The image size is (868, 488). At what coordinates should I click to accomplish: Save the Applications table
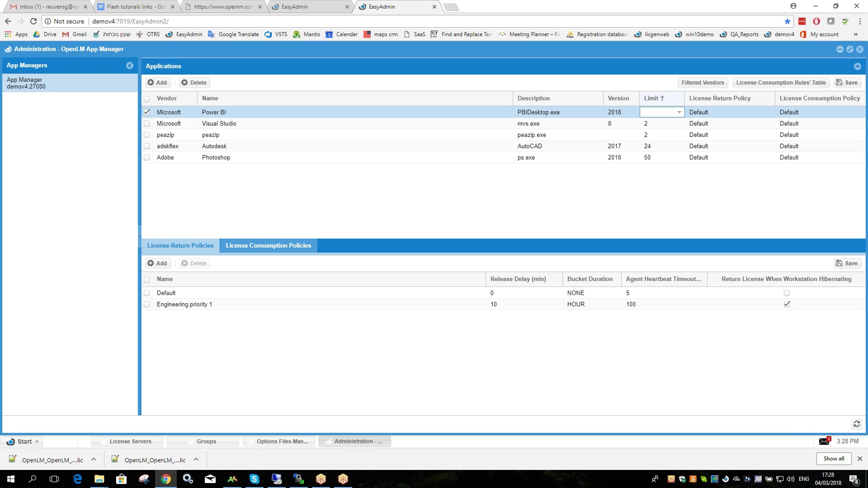coord(847,82)
